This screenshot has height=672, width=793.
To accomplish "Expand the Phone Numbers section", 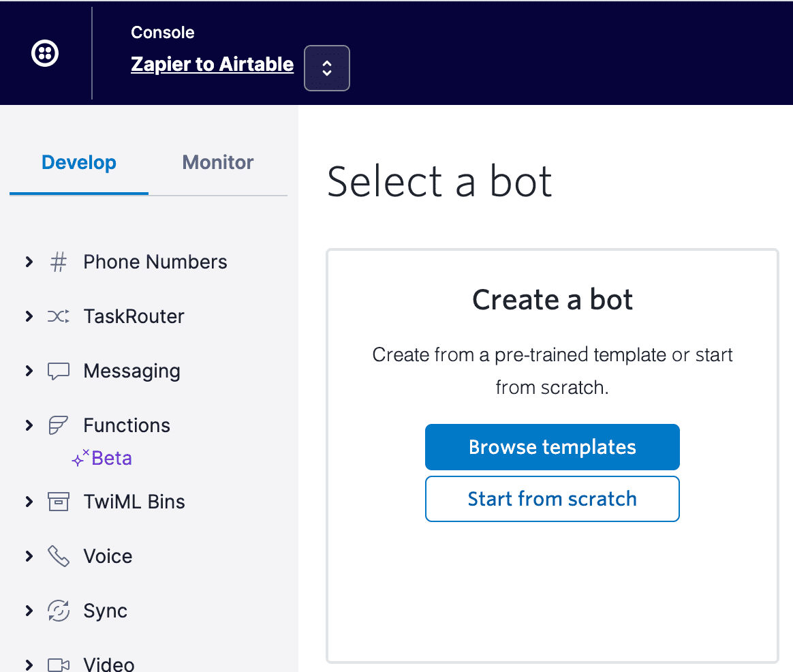I will click(x=29, y=262).
